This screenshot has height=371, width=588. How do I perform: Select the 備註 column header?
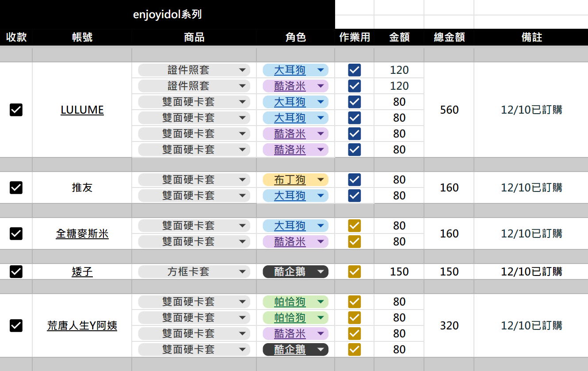pyautogui.click(x=531, y=37)
